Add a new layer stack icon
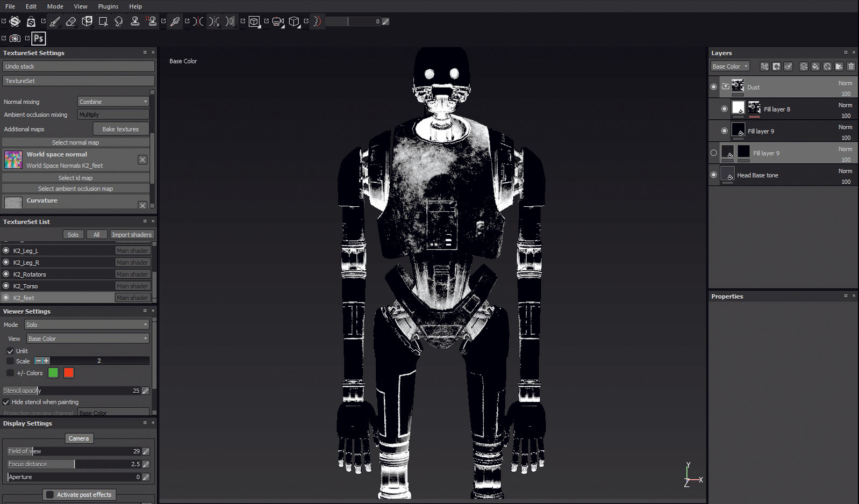 pyautogui.click(x=804, y=67)
